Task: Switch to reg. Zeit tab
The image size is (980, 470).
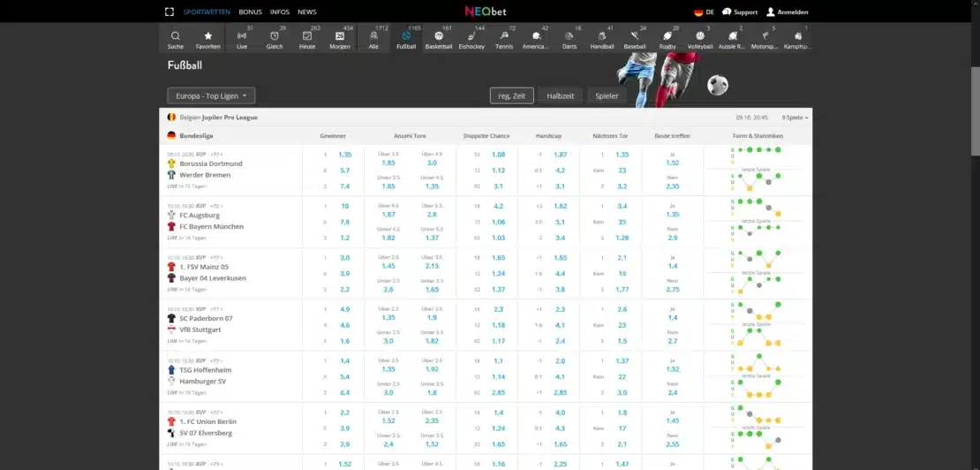Action: [512, 95]
